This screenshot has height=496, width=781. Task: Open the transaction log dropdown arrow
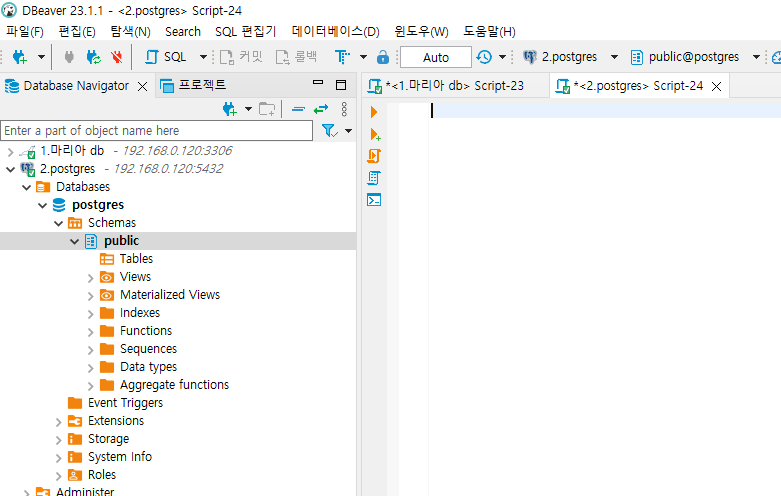coord(503,57)
